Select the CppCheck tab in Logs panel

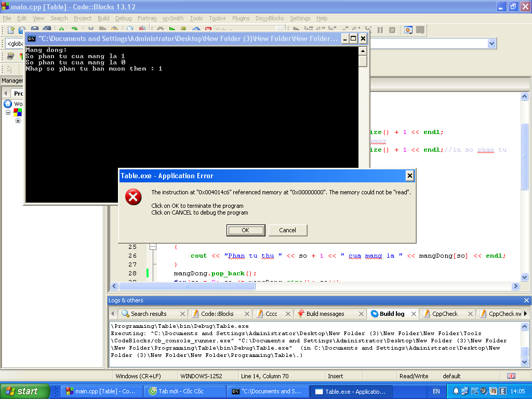(445, 314)
